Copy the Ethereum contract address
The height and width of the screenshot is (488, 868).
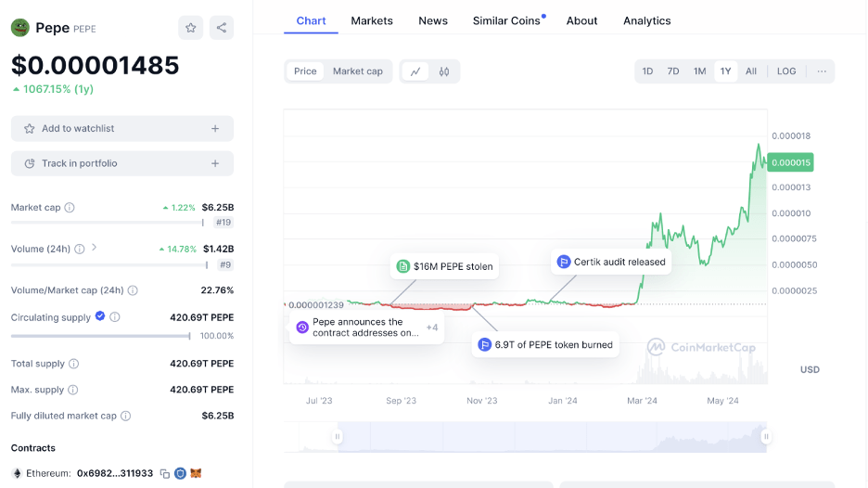tap(164, 473)
